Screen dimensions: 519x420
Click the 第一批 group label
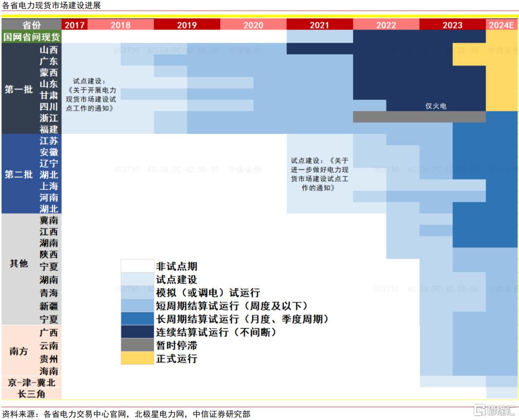point(19,89)
